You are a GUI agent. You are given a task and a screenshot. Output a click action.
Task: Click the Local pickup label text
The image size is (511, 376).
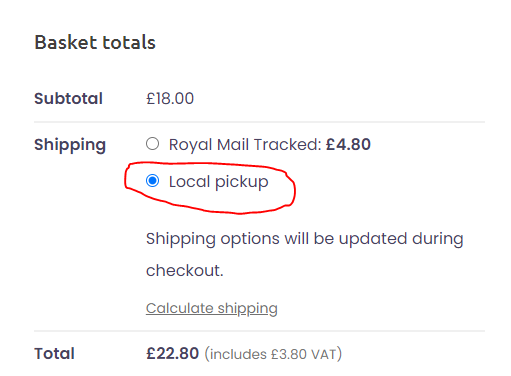click(x=219, y=182)
